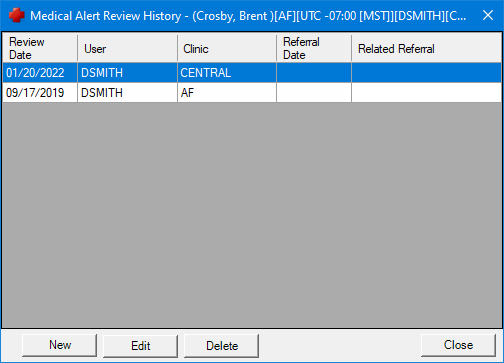Click the Clinic column header
This screenshot has height=363, width=504.
click(227, 48)
